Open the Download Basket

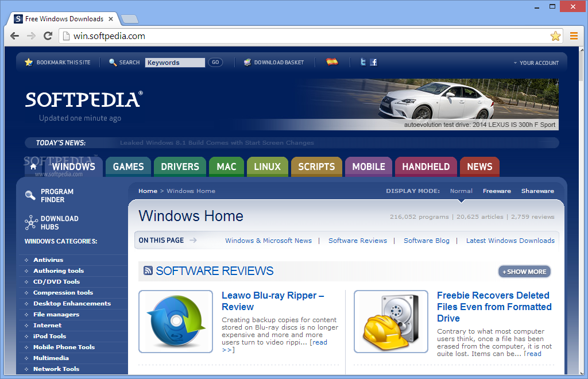274,62
